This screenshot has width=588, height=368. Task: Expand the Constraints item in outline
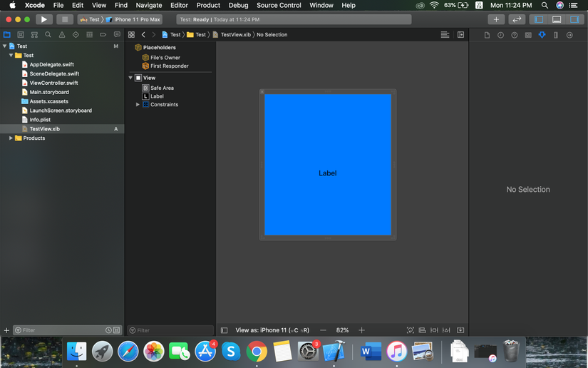coord(138,105)
